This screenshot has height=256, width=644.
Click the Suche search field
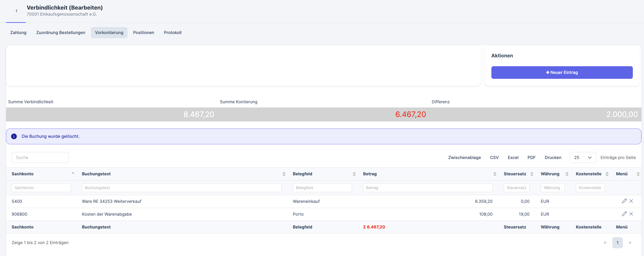tap(40, 157)
